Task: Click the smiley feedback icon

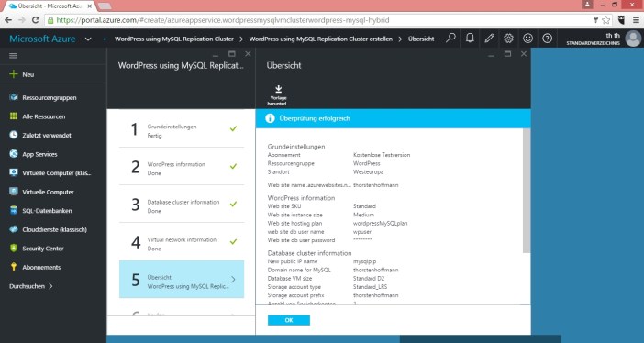Action: [527, 39]
